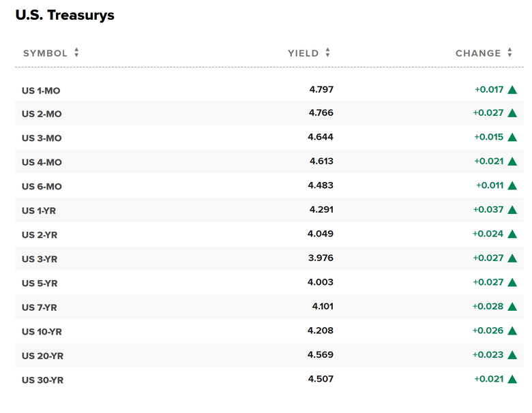Screen dimensions: 532x413
Task: Click the green up arrow for US 30-YR
Action: pos(512,380)
